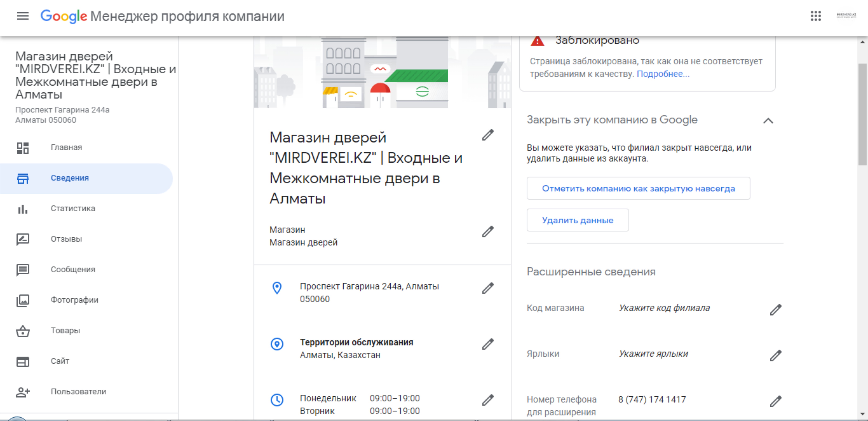Edit the Проспект Гагарина address pencil

click(x=487, y=288)
